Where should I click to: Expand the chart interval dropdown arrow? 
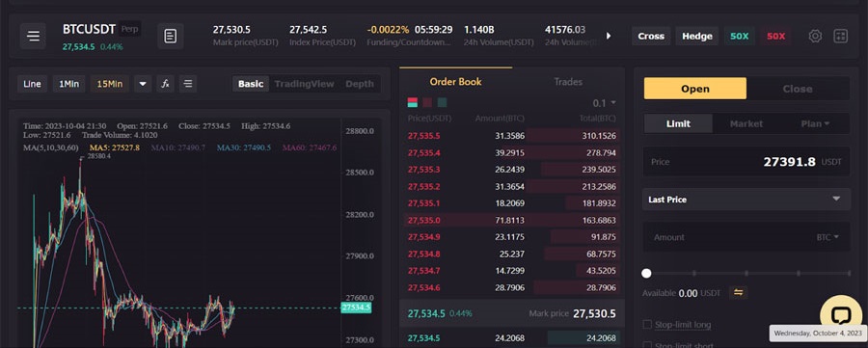[143, 84]
